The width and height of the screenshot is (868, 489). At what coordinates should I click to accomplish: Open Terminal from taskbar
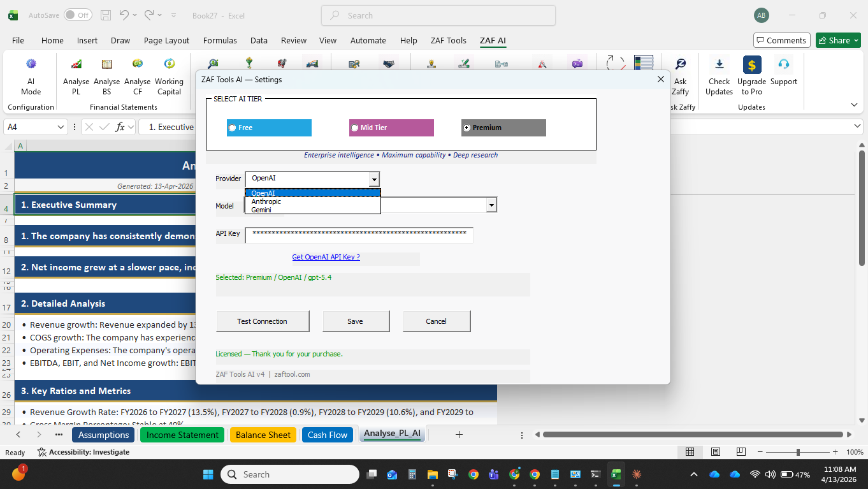point(595,474)
